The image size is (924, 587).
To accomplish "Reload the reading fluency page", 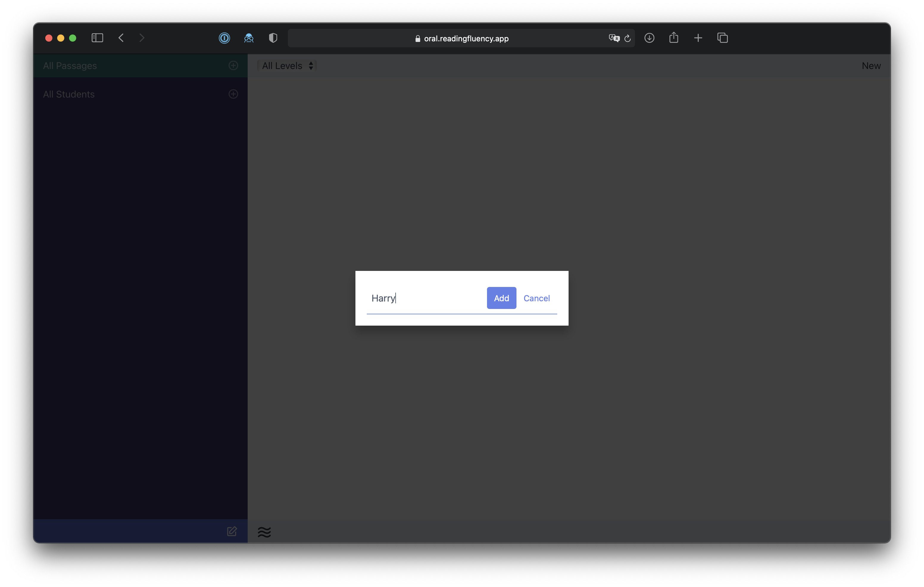I will (628, 38).
